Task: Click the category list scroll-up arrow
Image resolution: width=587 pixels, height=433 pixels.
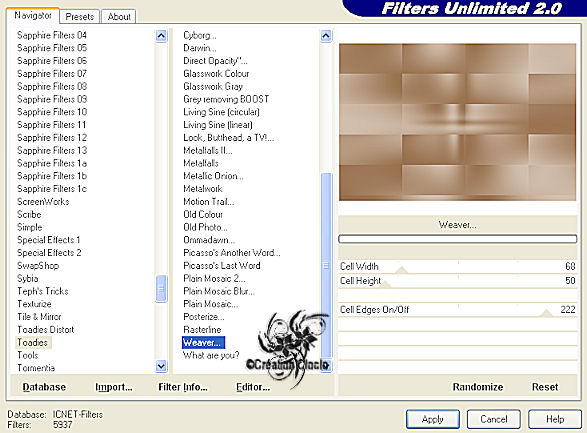Action: (x=161, y=36)
